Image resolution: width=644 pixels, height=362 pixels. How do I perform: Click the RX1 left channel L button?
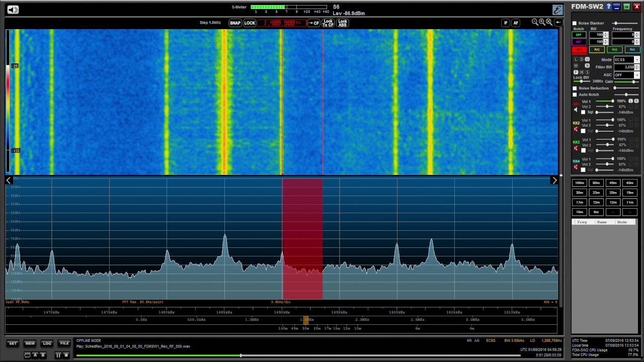[x=630, y=101]
